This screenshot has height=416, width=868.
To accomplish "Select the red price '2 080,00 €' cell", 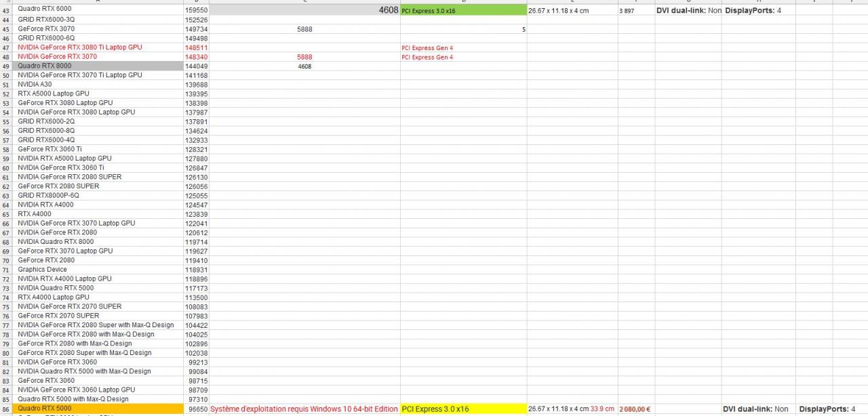I will (x=636, y=409).
